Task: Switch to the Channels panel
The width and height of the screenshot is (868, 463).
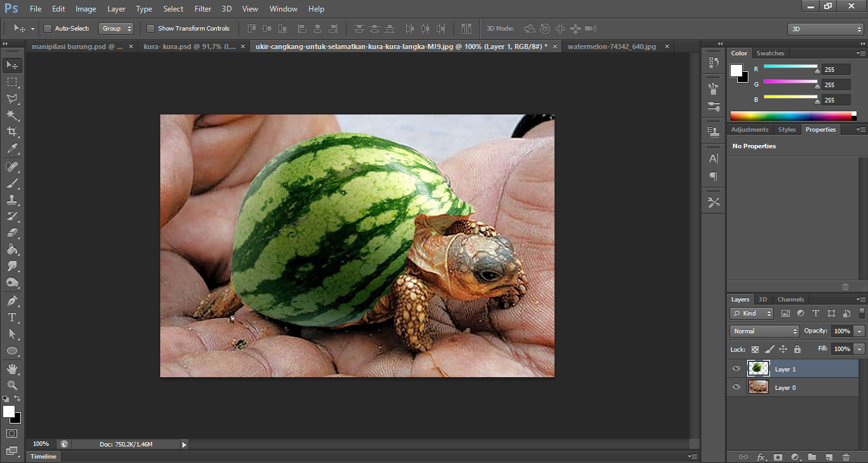Action: [x=790, y=299]
